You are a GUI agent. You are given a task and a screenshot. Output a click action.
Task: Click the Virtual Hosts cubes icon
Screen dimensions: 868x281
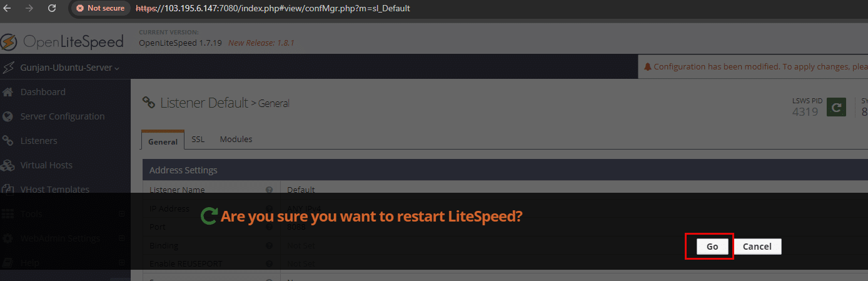[8, 165]
